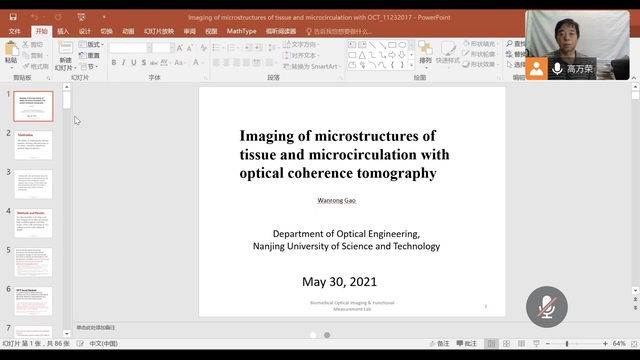
Task: Expand the font name combo box
Action: pos(149,48)
